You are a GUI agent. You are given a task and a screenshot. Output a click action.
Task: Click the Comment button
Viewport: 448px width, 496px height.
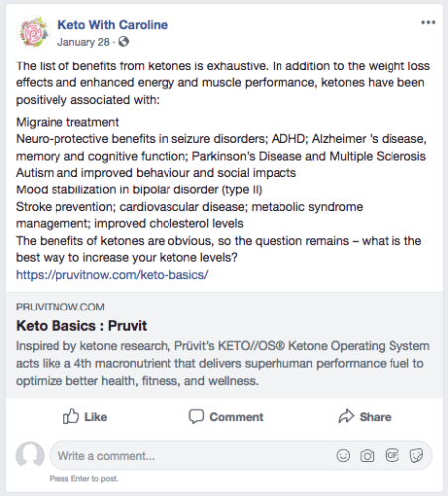point(226,417)
